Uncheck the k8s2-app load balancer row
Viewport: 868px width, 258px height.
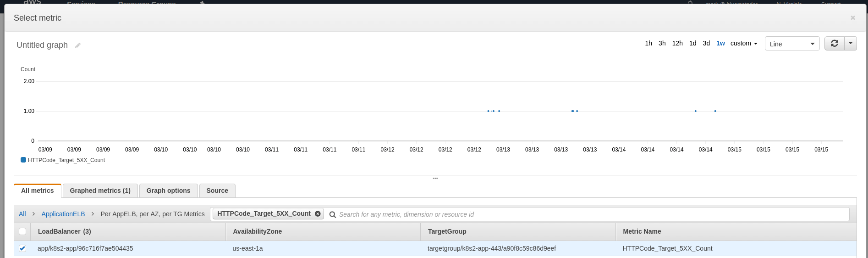22,248
